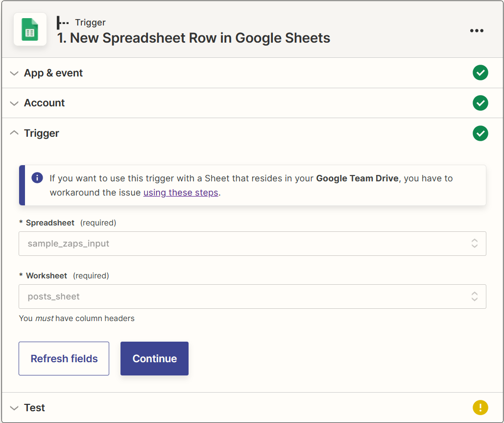This screenshot has width=504, height=423.
Task: Click the info icon in the Team Drive notice
Action: pos(37,178)
